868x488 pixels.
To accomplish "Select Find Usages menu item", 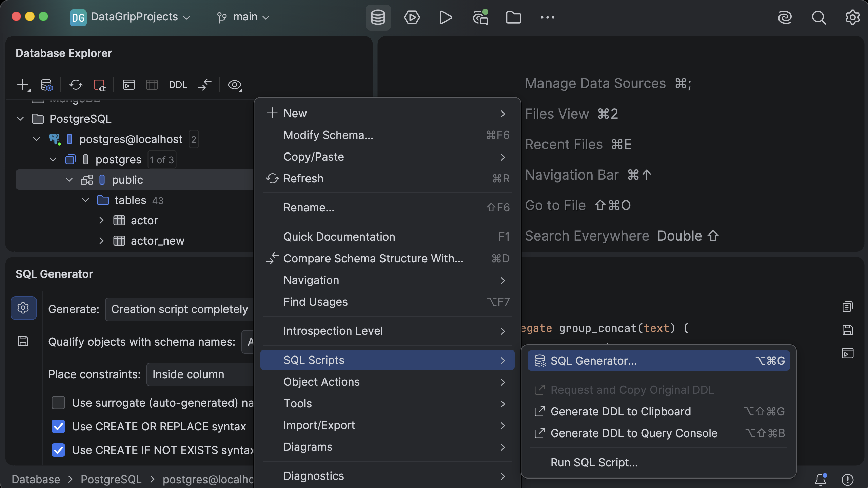I will (x=387, y=302).
